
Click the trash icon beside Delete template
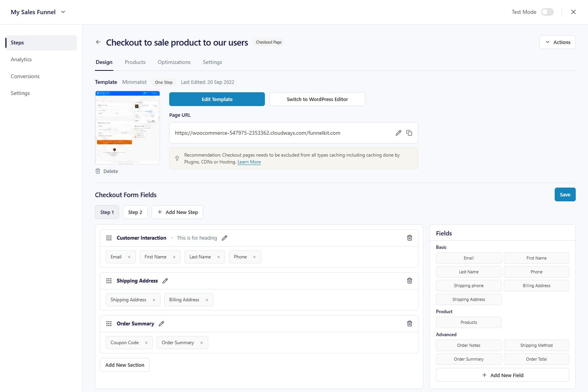pyautogui.click(x=98, y=171)
